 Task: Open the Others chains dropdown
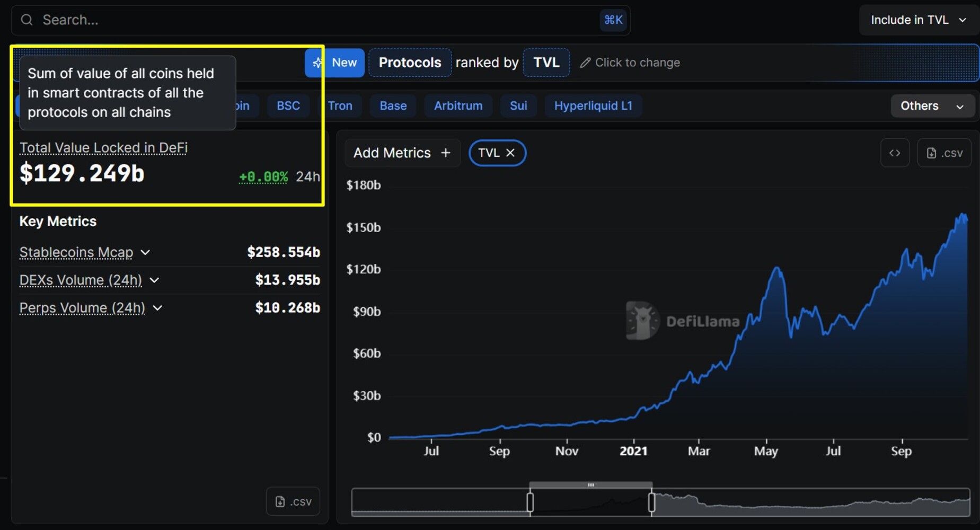click(932, 105)
